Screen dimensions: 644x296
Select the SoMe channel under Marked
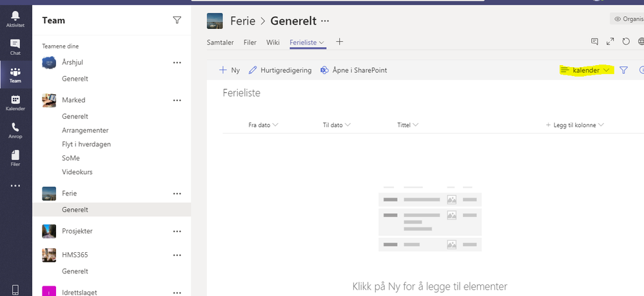point(70,158)
